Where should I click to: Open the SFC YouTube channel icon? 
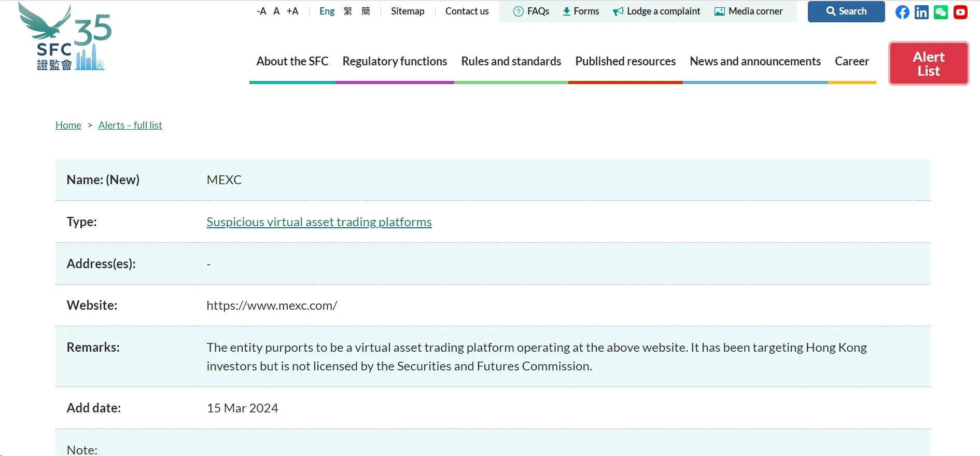(x=960, y=12)
